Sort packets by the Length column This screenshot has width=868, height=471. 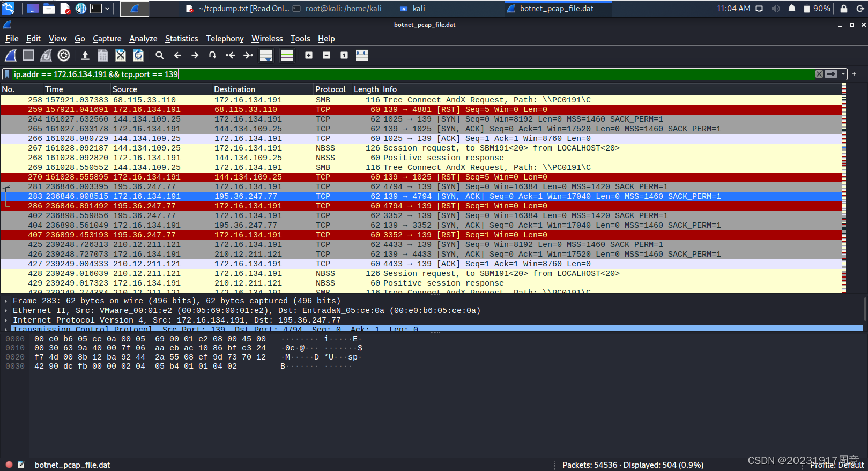[366, 89]
